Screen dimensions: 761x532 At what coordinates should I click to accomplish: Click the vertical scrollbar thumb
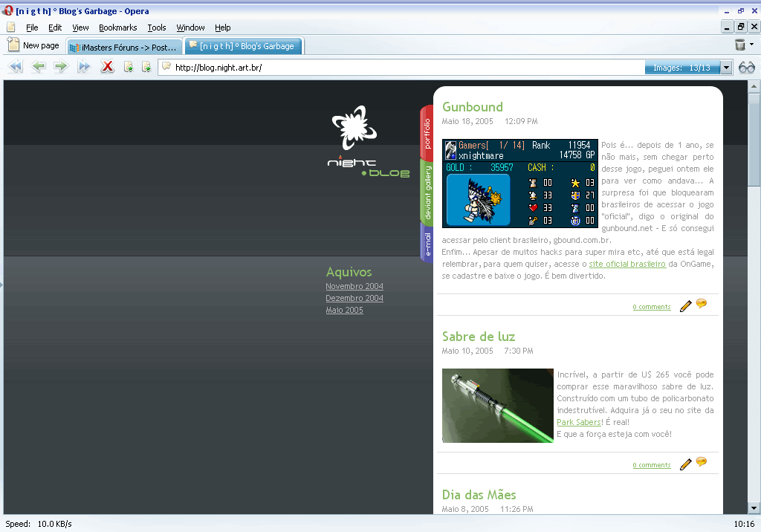pos(754,140)
